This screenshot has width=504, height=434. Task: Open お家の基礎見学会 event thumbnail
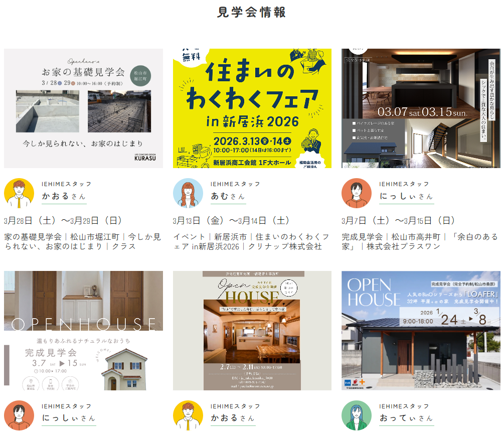(x=83, y=108)
